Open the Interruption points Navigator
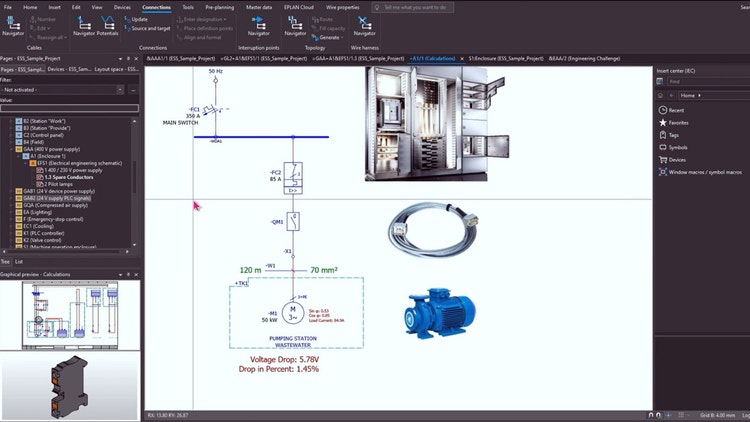The image size is (750, 422). [258, 25]
